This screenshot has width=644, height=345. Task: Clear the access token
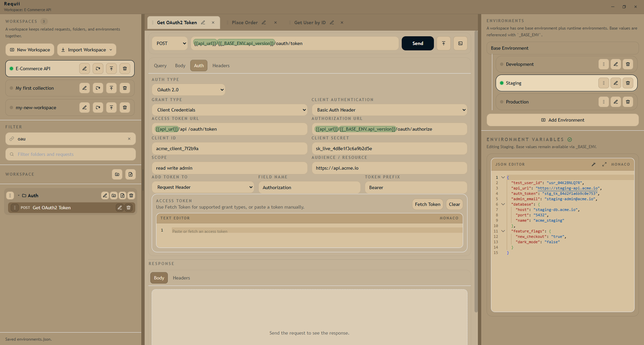point(454,204)
